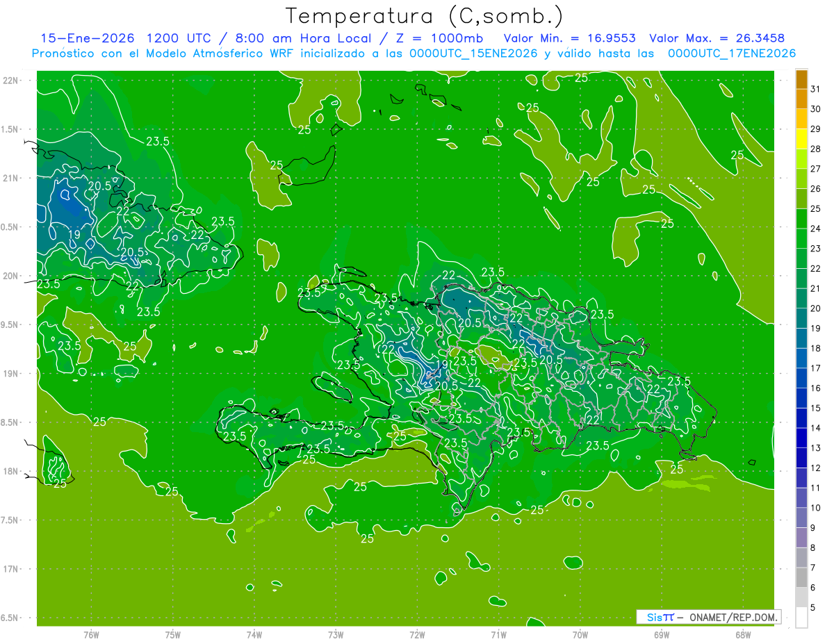Click the 72W longitude axis label
834x644 pixels.
click(417, 634)
